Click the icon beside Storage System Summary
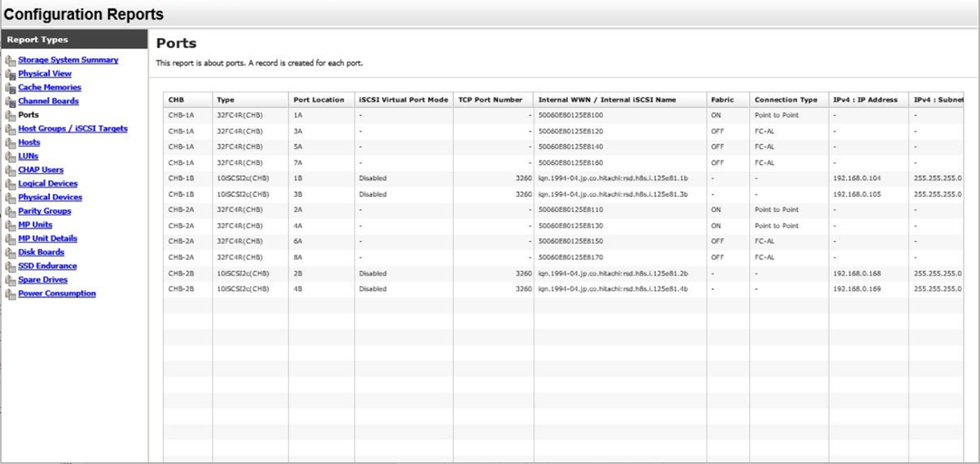The image size is (980, 464). pyautogui.click(x=11, y=61)
